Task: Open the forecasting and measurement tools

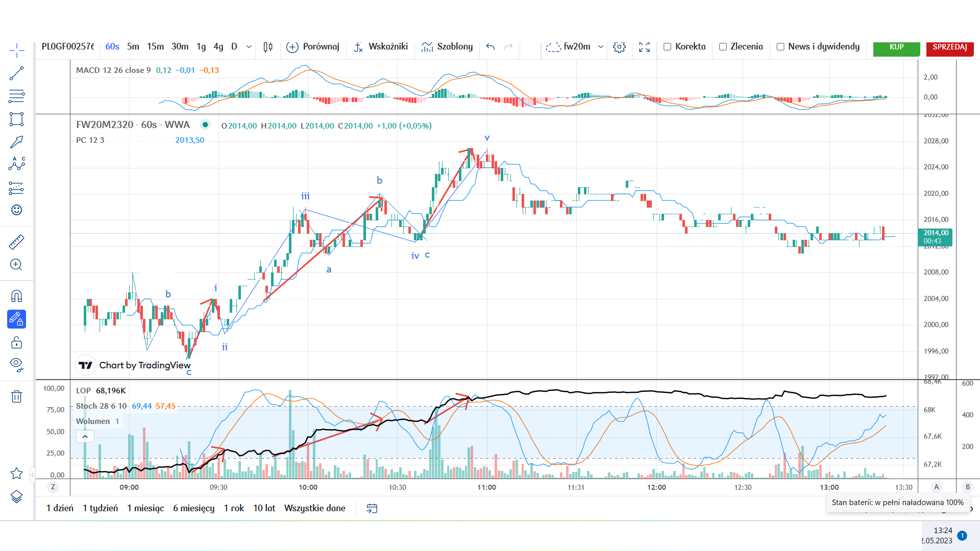Action: point(16,188)
